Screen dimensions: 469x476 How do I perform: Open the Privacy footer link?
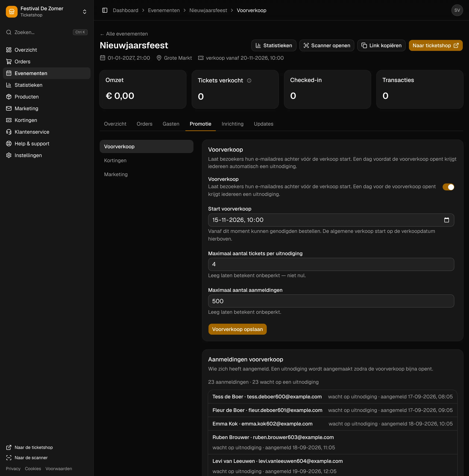[13, 469]
